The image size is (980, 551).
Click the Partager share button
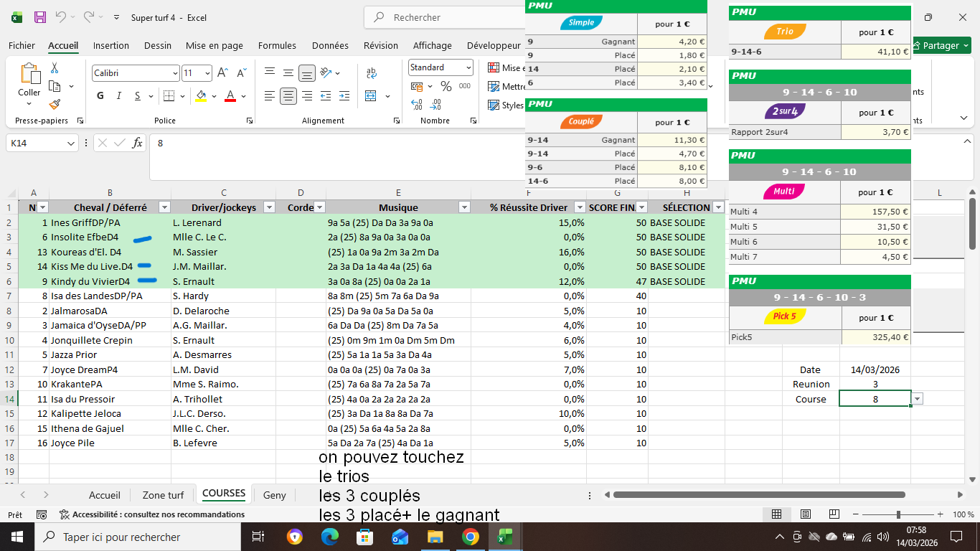point(941,45)
